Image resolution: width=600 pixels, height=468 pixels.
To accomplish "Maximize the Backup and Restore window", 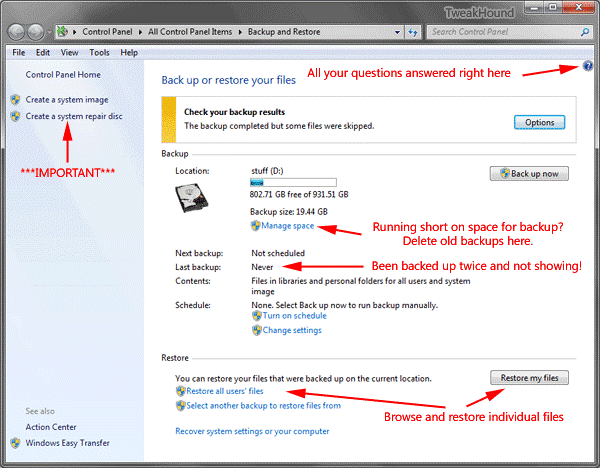I will click(x=553, y=7).
